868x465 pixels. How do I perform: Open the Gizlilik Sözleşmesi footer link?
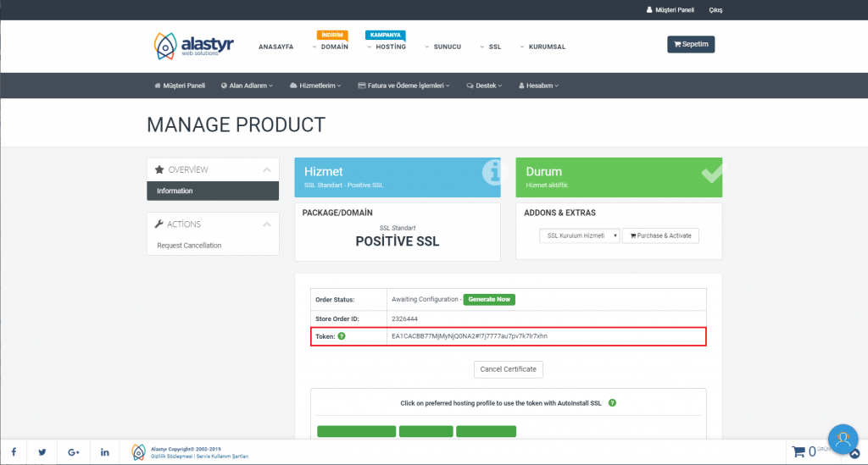pyautogui.click(x=171, y=457)
